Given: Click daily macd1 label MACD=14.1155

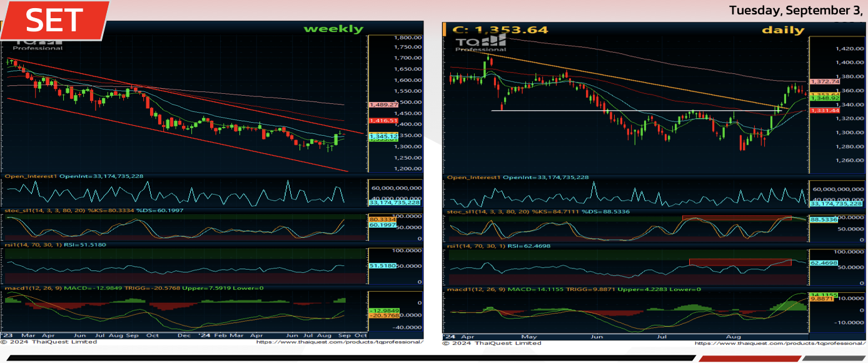Looking at the screenshot, I should click(x=574, y=289).
